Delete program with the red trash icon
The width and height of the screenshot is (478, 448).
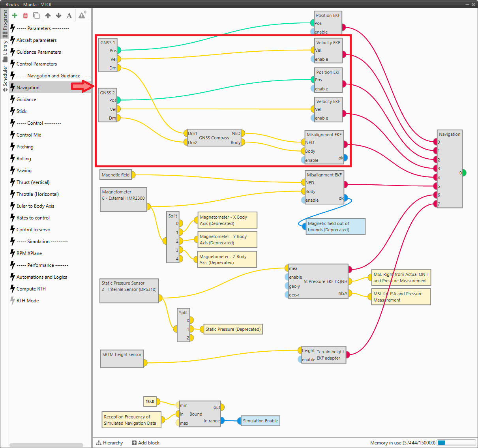click(25, 15)
